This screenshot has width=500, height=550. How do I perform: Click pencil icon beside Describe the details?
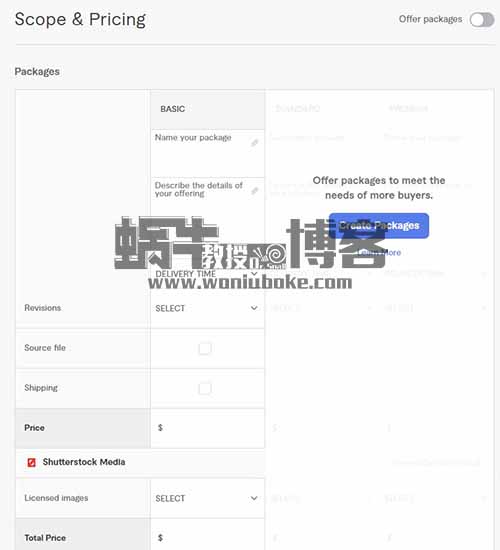[x=255, y=190]
